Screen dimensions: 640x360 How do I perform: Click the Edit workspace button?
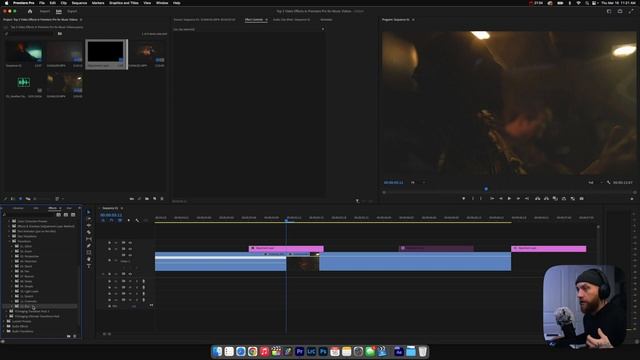(x=59, y=11)
